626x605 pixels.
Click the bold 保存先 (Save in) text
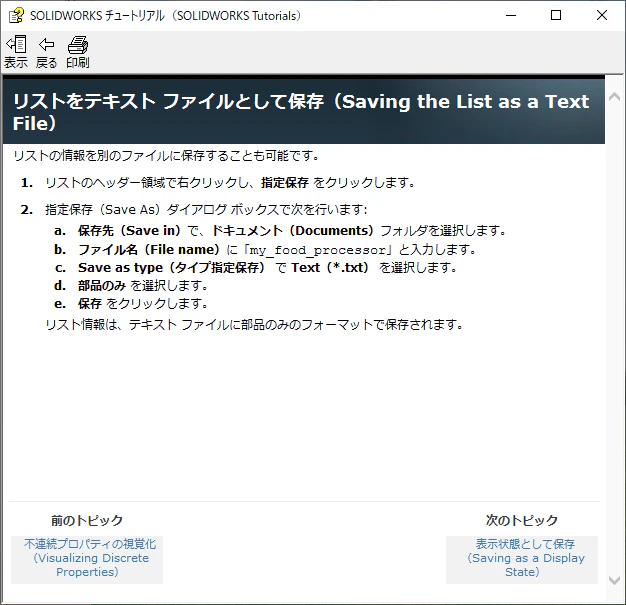(129, 231)
